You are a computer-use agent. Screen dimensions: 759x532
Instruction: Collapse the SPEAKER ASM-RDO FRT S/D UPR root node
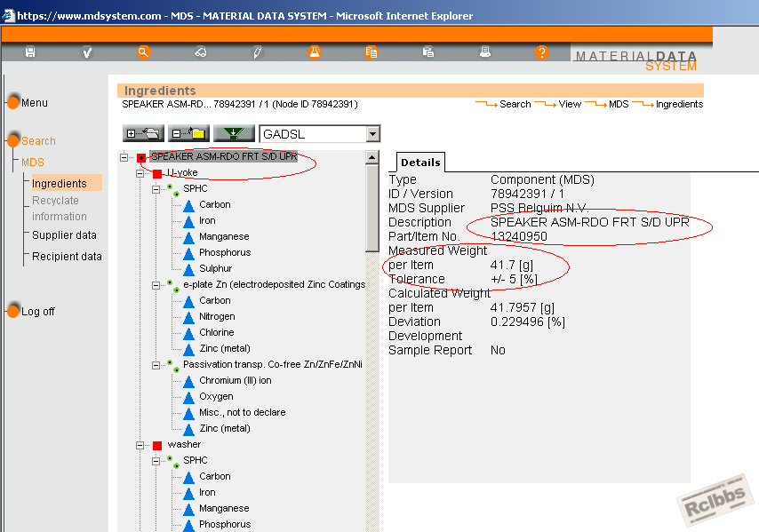(124, 157)
